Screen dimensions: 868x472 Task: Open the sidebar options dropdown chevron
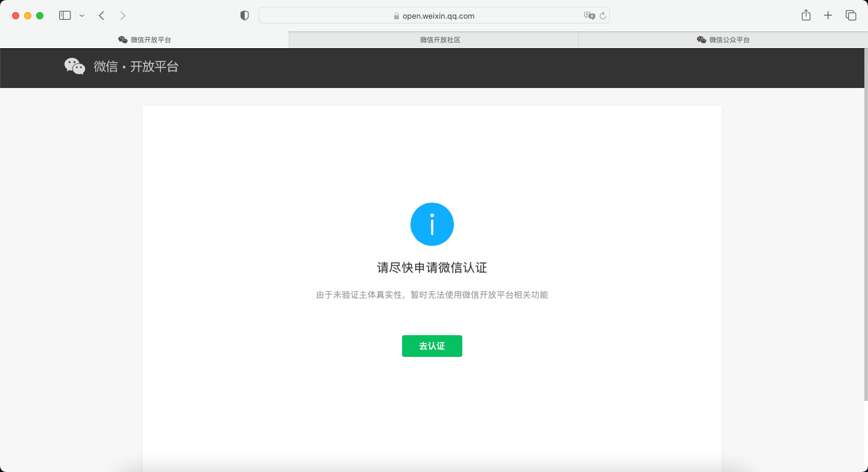tap(82, 16)
